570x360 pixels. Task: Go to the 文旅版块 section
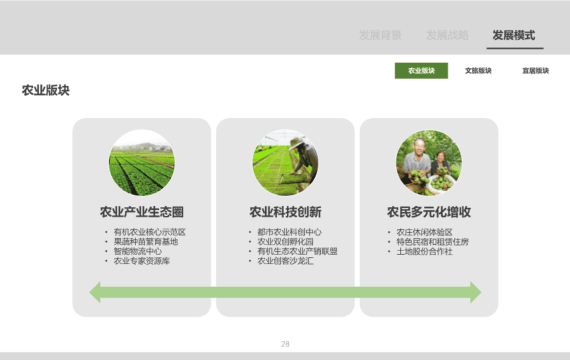[x=478, y=71]
